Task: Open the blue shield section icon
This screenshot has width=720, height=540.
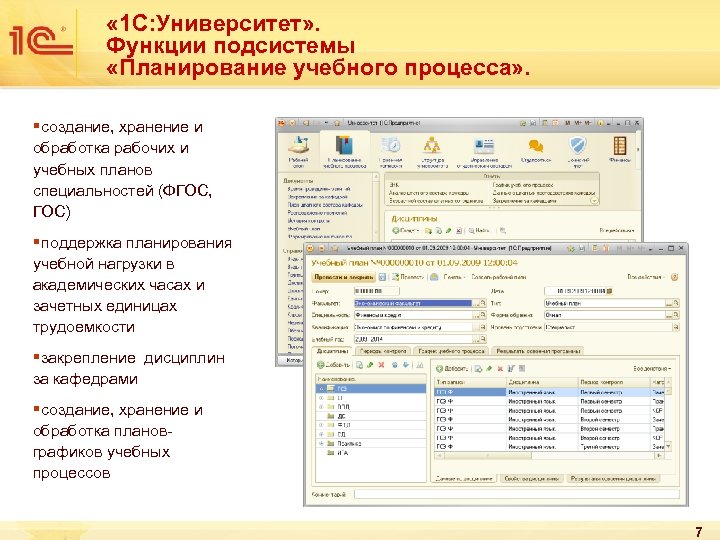Action: click(x=578, y=146)
